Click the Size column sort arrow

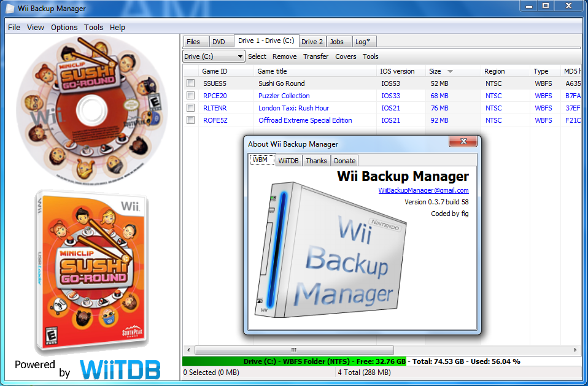(450, 71)
